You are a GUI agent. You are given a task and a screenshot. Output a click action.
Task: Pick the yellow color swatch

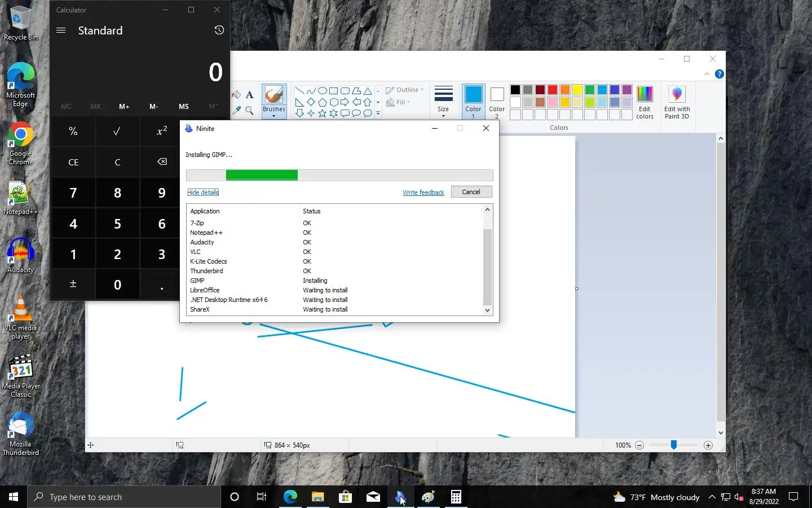(577, 90)
